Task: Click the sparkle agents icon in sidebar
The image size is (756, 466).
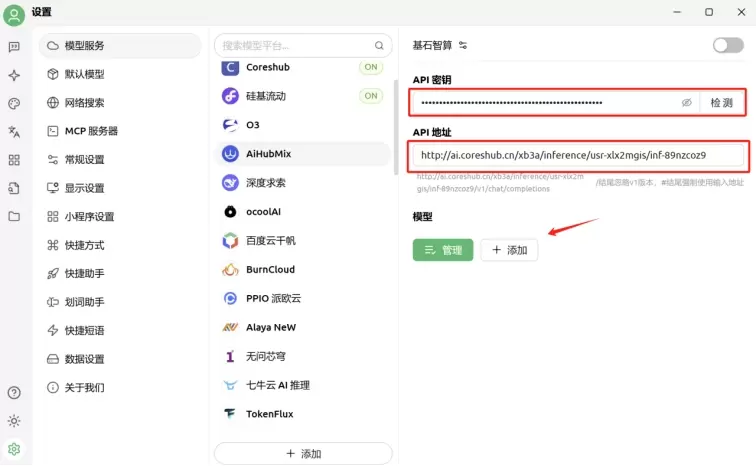Action: [x=14, y=75]
